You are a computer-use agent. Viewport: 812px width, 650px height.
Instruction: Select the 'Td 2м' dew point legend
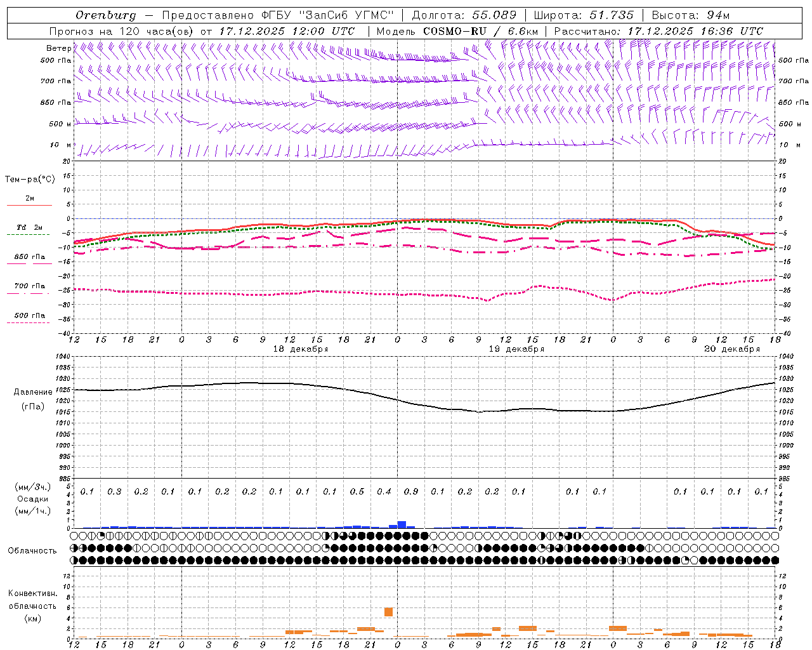coord(29,227)
